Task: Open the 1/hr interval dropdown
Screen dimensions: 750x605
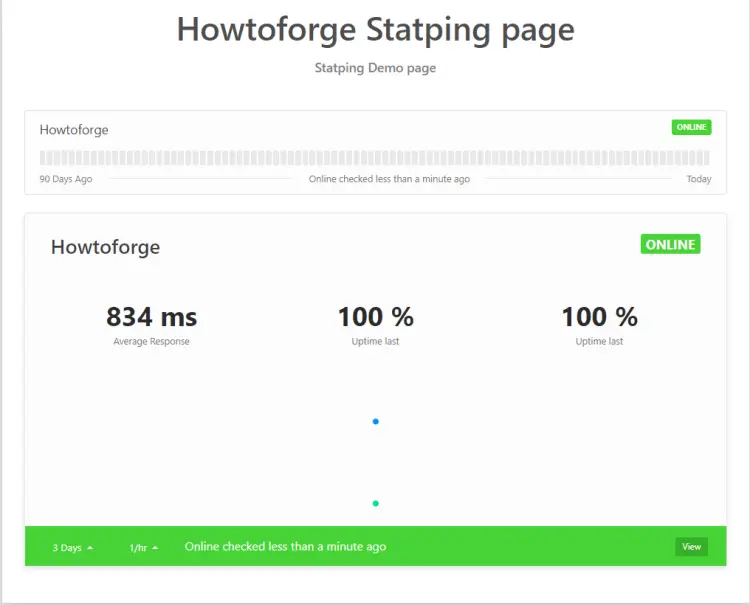Action: coord(143,548)
